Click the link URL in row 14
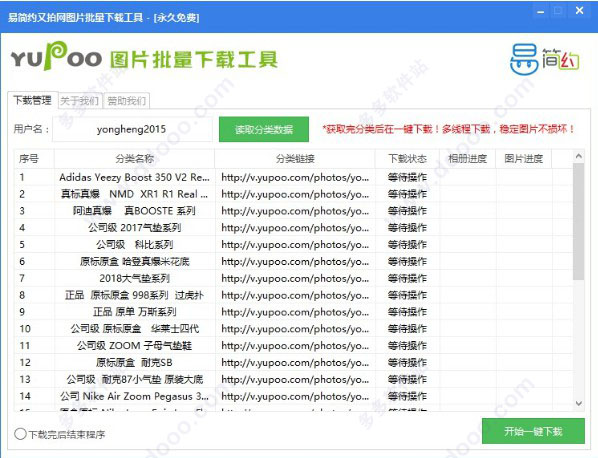This screenshot has width=598, height=458. click(295, 396)
